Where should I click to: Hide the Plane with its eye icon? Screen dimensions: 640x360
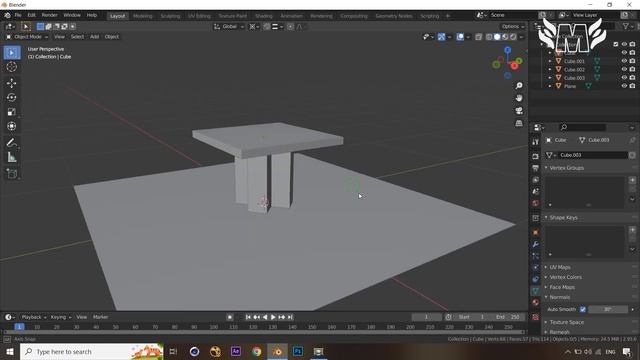(624, 86)
